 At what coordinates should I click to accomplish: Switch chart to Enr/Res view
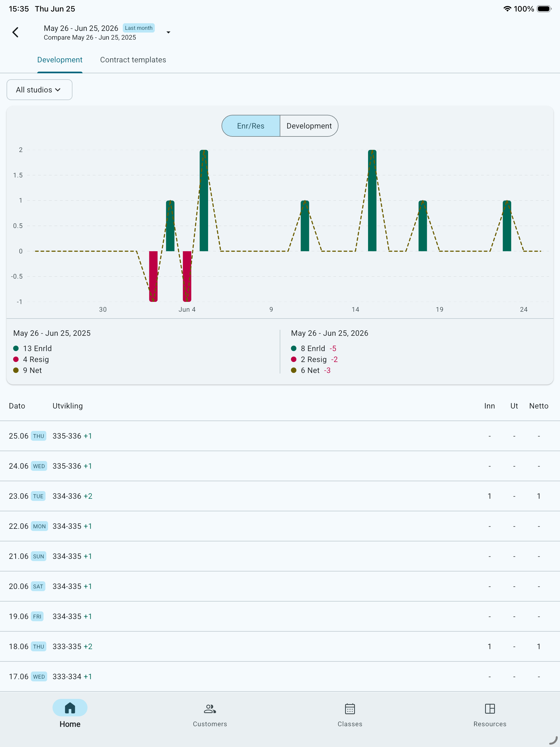point(251,126)
